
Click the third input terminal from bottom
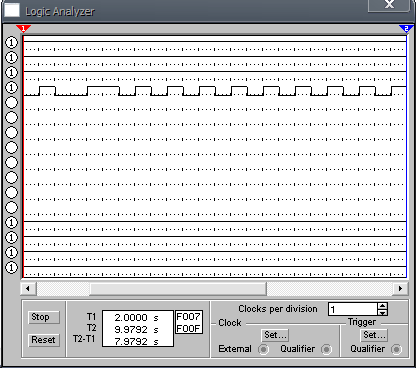click(11, 237)
